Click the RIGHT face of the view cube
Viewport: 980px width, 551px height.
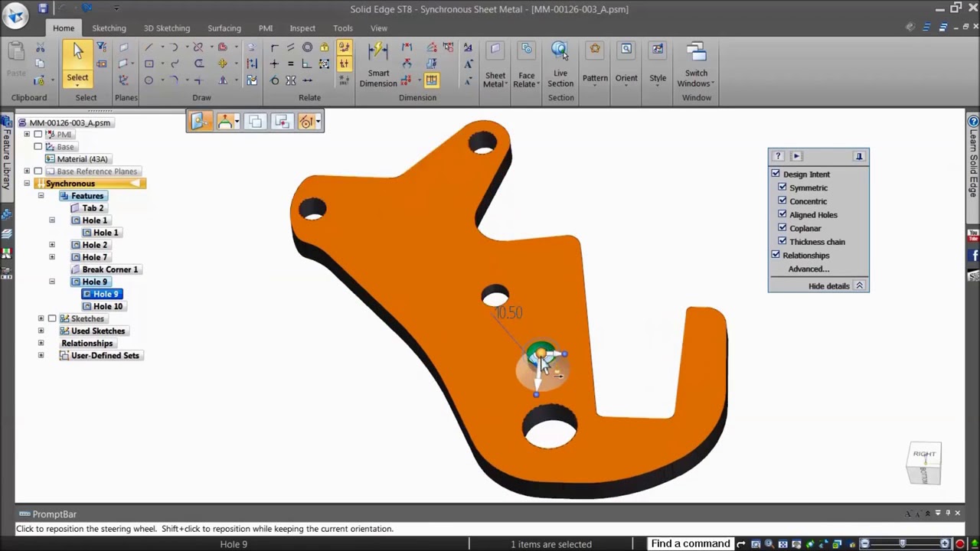pyautogui.click(x=924, y=455)
